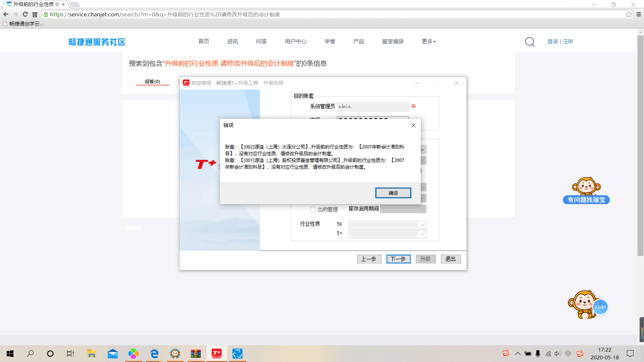Click 退出 button in upgrade wizard
The width and height of the screenshot is (644, 362).
(x=451, y=259)
